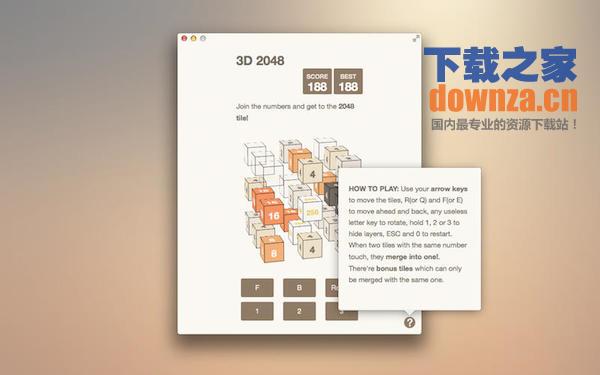Open the help question mark icon
The height and width of the screenshot is (375, 600).
[x=409, y=322]
